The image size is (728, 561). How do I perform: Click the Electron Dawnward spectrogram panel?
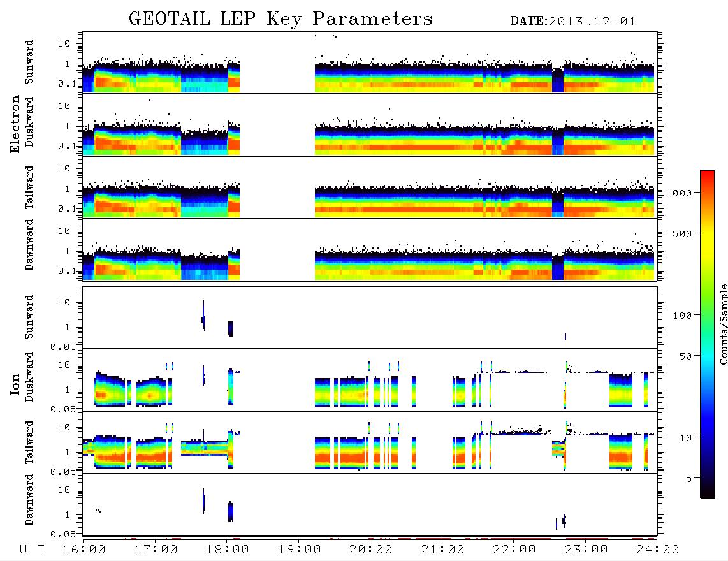[370, 249]
